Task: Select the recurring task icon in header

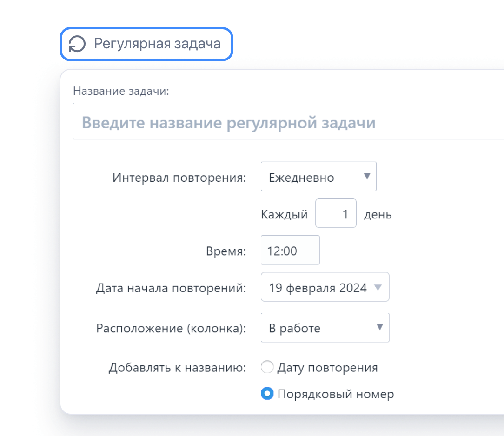Action: click(77, 44)
